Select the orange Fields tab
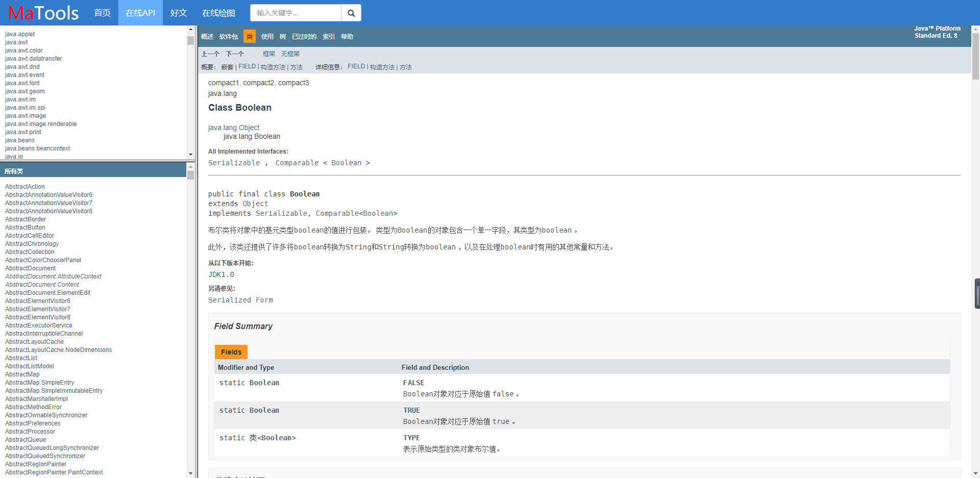The width and height of the screenshot is (980, 478). pos(231,352)
